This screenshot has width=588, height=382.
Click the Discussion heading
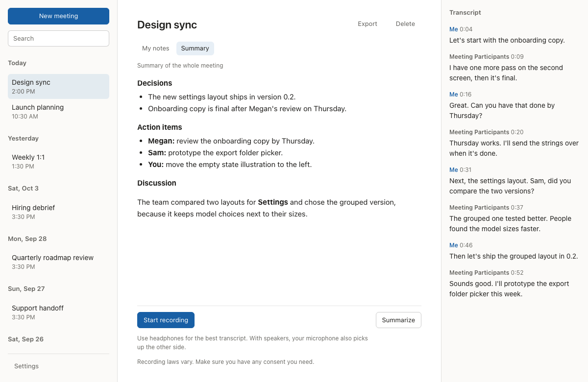[157, 183]
